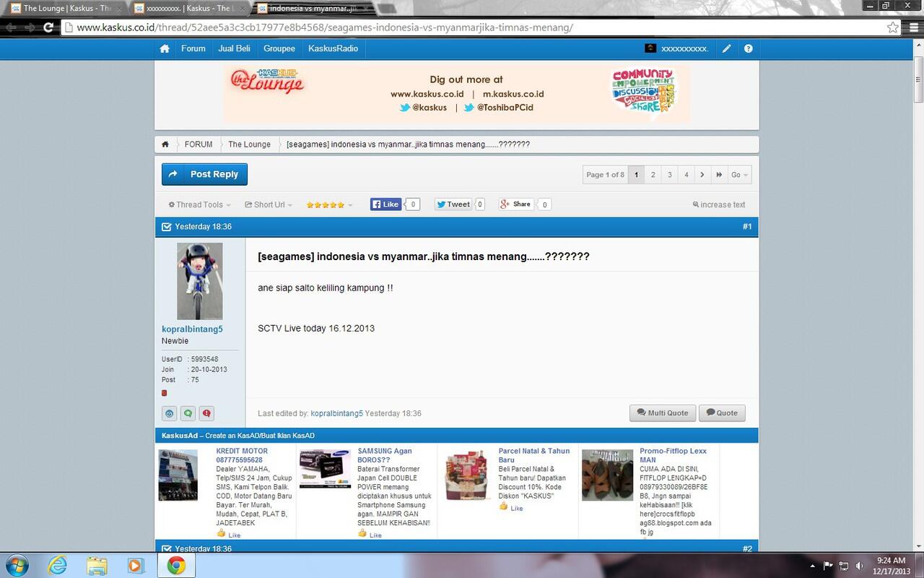This screenshot has width=924, height=578.
Task: Open the help question mark icon
Action: (x=749, y=48)
